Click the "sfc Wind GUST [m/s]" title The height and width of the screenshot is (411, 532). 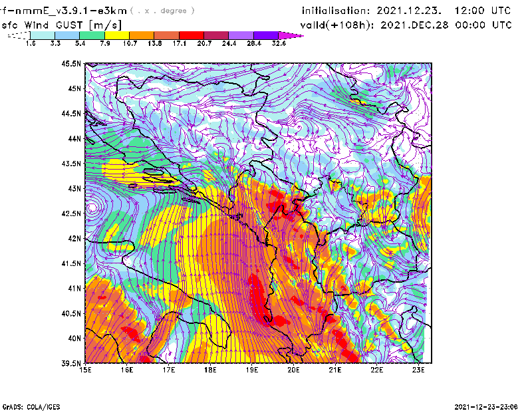click(x=62, y=25)
